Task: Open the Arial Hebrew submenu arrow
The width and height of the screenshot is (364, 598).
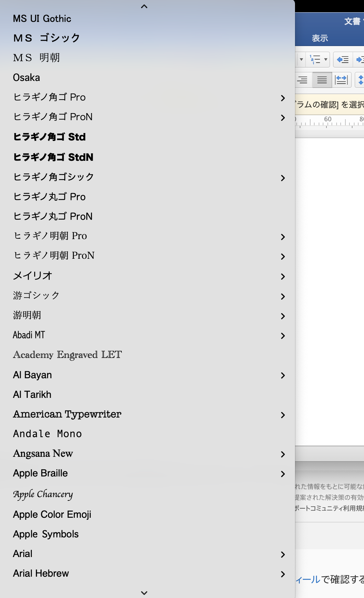Action: tap(283, 574)
